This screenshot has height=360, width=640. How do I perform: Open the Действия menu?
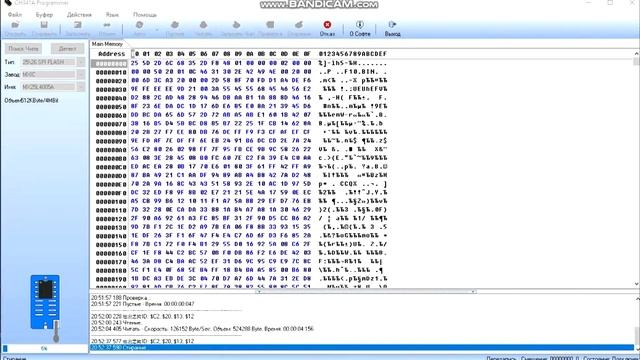[79, 15]
